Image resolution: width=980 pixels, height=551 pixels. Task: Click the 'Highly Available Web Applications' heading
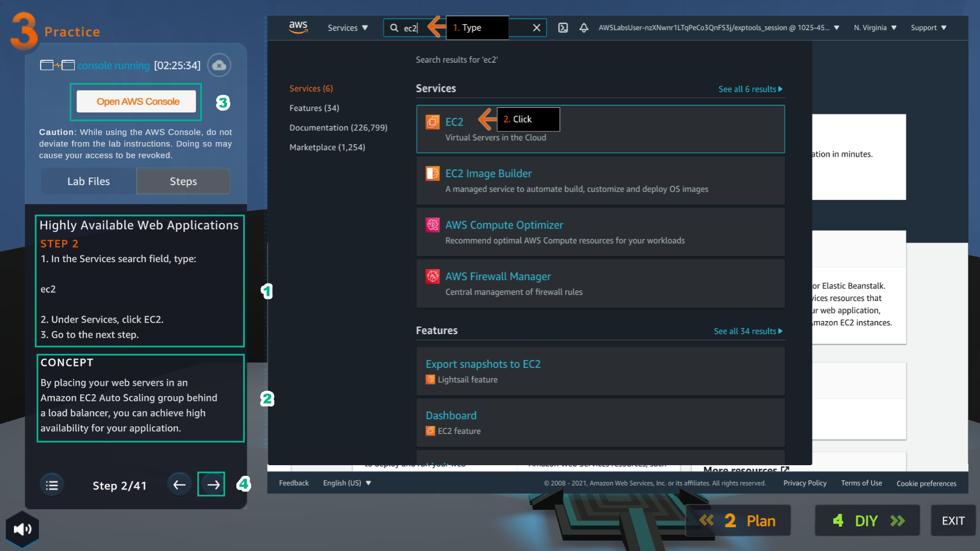(x=139, y=225)
